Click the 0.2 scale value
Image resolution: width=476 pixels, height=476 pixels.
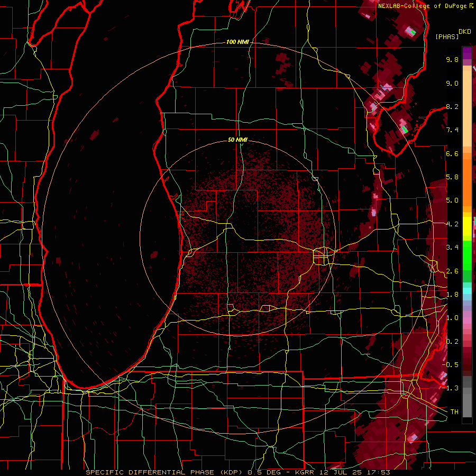[452, 342]
